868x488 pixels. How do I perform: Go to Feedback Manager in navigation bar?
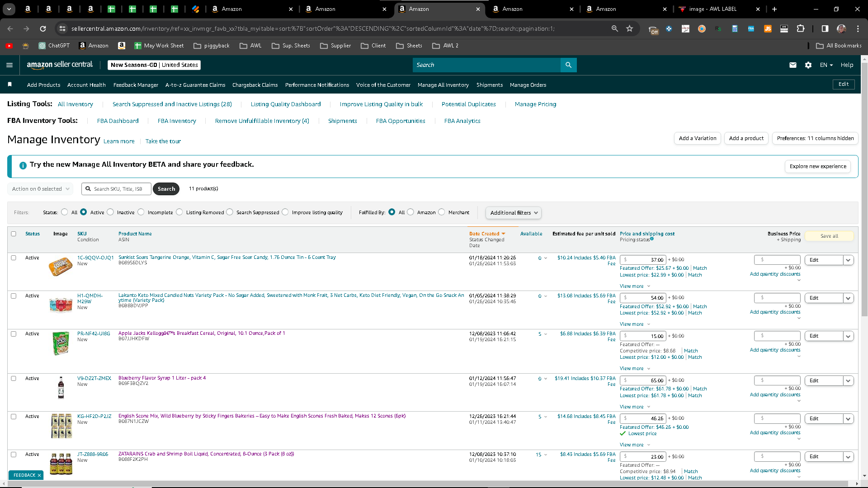136,85
